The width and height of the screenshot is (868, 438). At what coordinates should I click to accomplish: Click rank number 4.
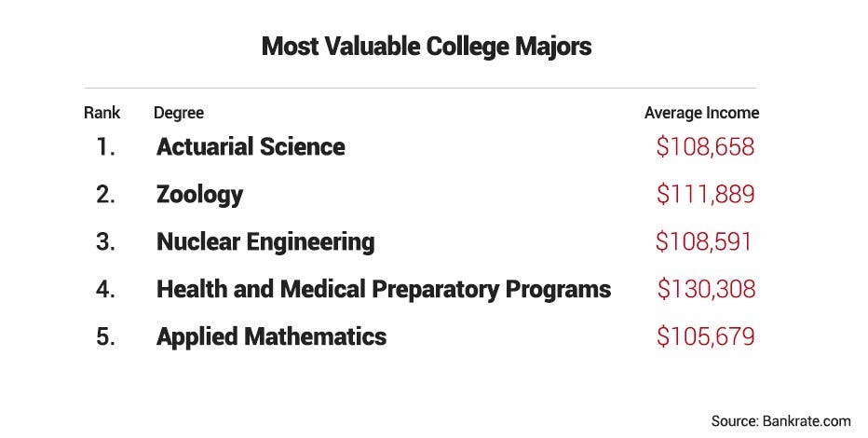pos(106,290)
